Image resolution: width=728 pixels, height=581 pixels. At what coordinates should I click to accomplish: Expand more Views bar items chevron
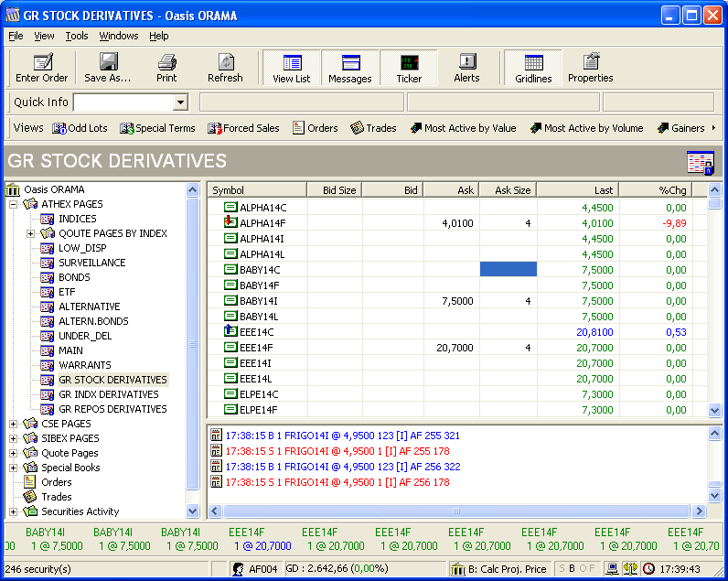coord(713,128)
